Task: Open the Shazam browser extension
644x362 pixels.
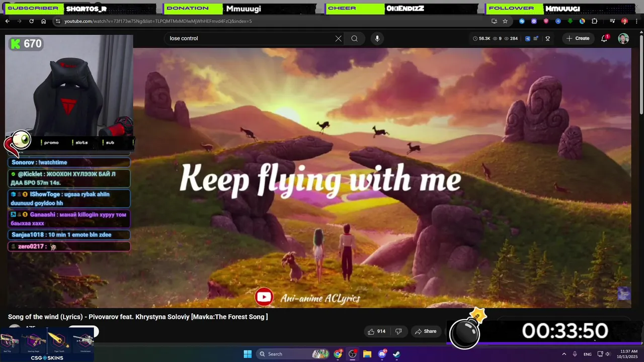Action: pos(522,21)
